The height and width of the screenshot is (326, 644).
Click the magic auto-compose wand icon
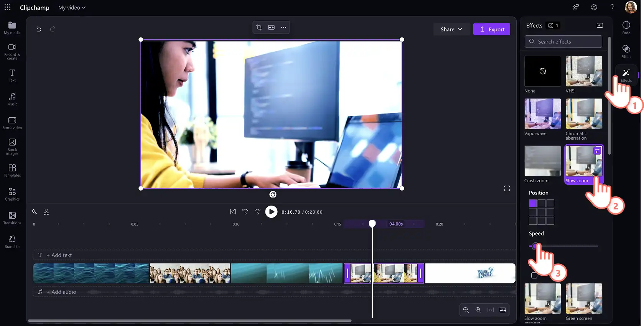34,212
